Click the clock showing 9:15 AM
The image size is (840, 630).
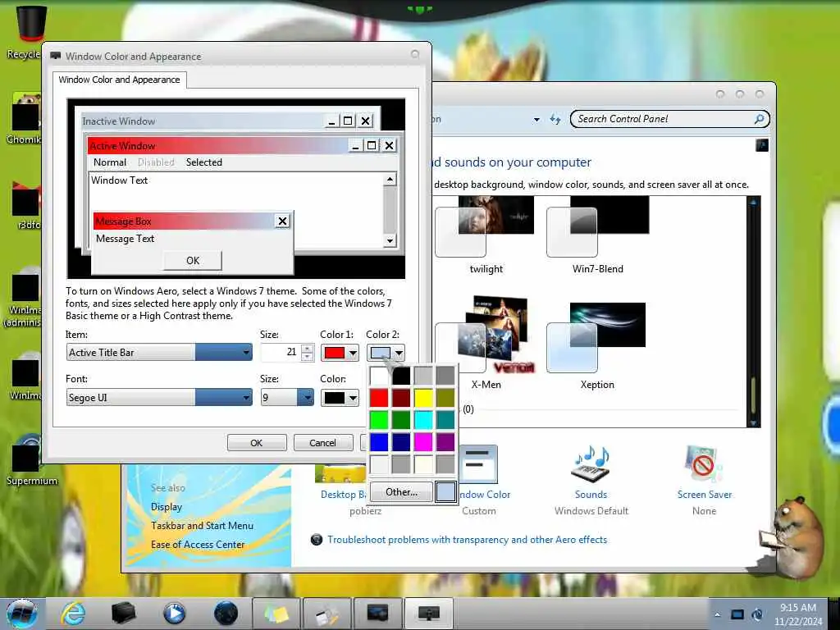(x=798, y=614)
